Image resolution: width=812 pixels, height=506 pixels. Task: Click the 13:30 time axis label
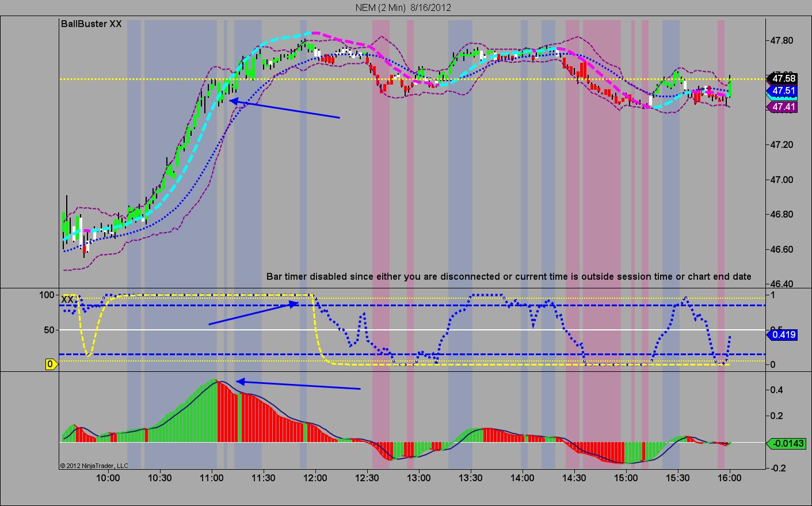pyautogui.click(x=470, y=478)
